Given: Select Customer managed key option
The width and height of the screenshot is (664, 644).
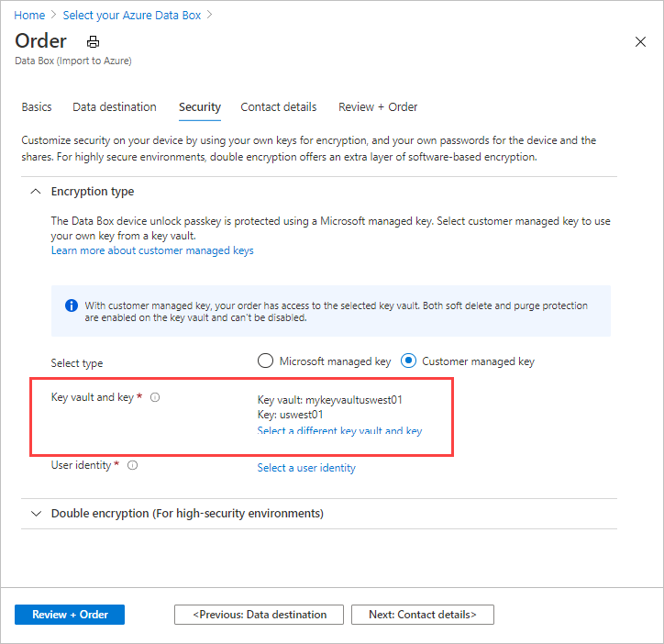Looking at the screenshot, I should coord(409,361).
